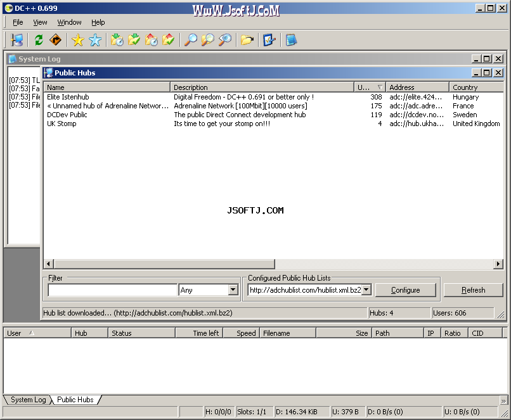Sort transfers by the Filename column
The width and height of the screenshot is (511, 420).
[288, 333]
